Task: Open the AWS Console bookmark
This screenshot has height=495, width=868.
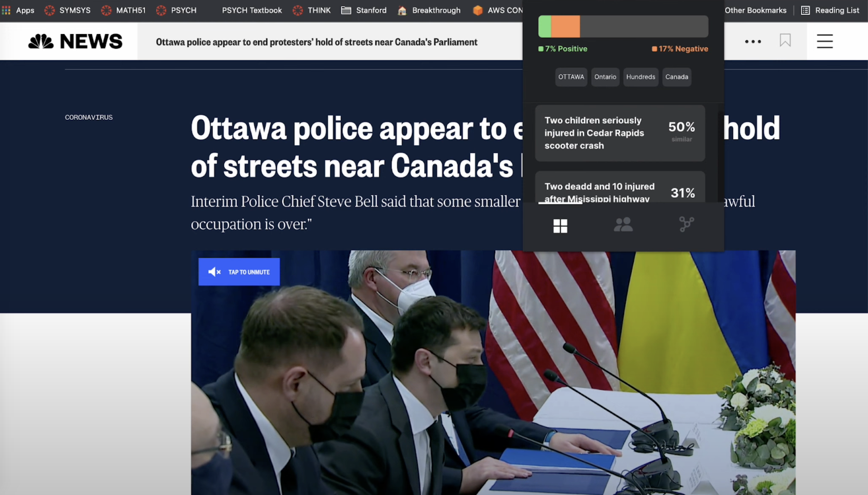Action: tap(497, 10)
